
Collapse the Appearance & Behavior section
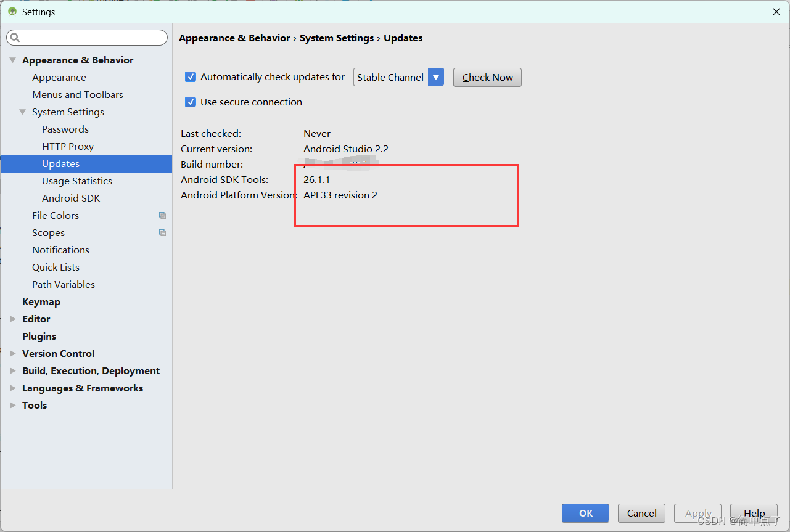click(12, 60)
